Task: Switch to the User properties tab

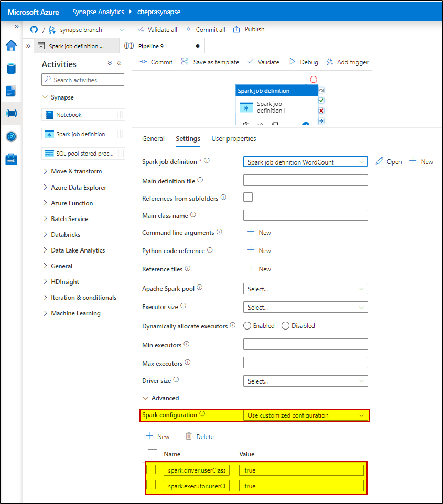Action: coord(234,138)
